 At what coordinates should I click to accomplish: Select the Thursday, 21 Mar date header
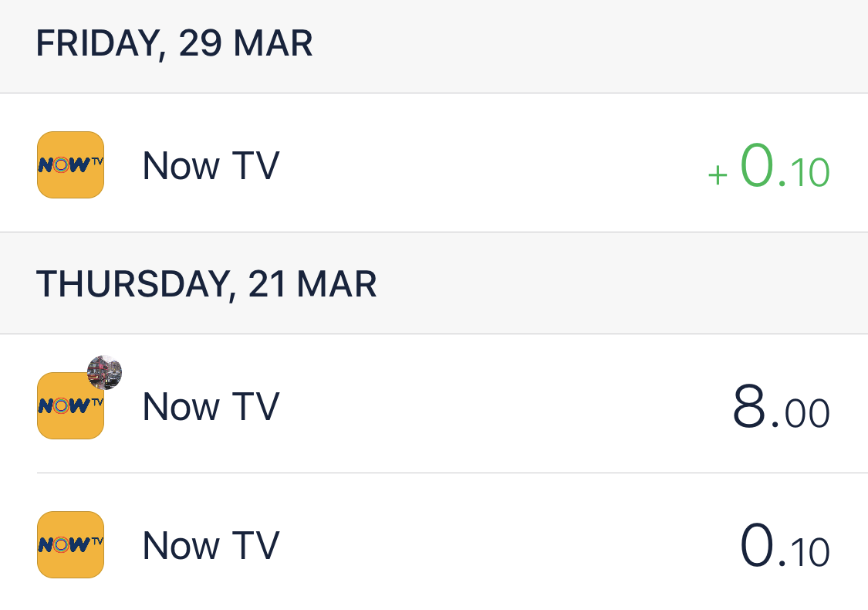206,284
